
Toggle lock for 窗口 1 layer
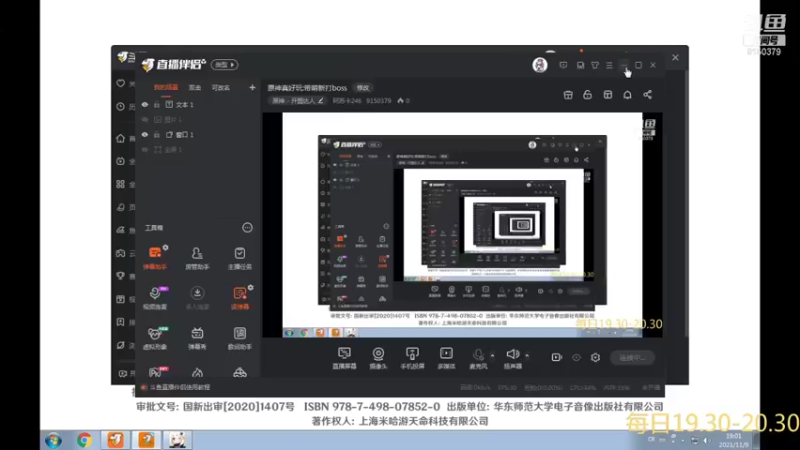coord(157,135)
